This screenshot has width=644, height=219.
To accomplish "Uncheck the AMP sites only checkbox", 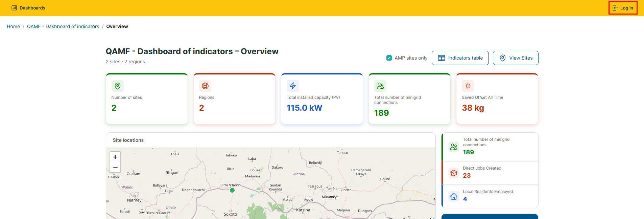I will point(389,58).
